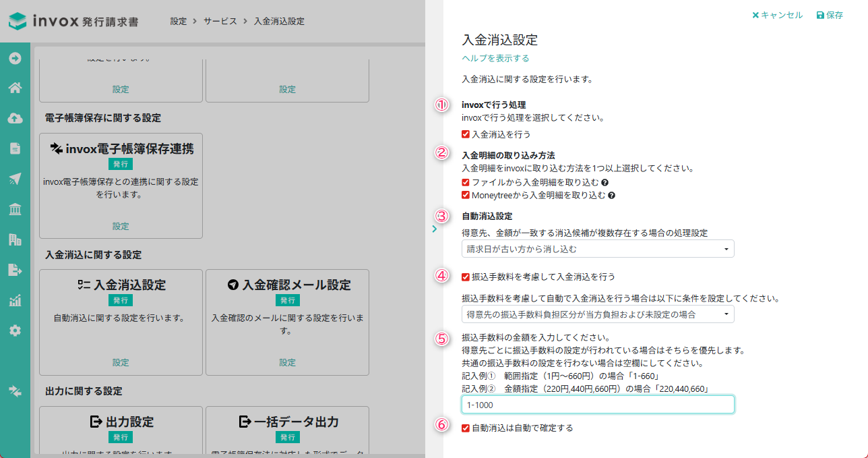The image size is (868, 458).
Task: Open the 得意先の振込手数料負担区分 dropdown
Action: (598, 314)
